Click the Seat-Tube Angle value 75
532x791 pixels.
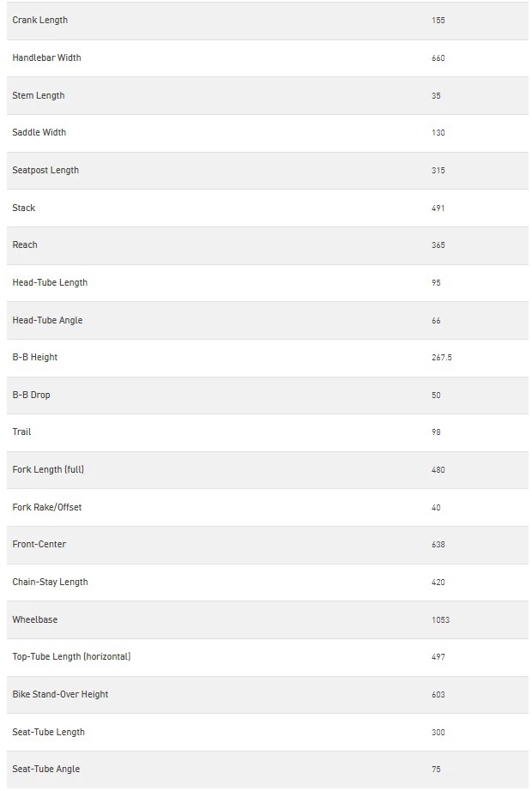pos(436,770)
